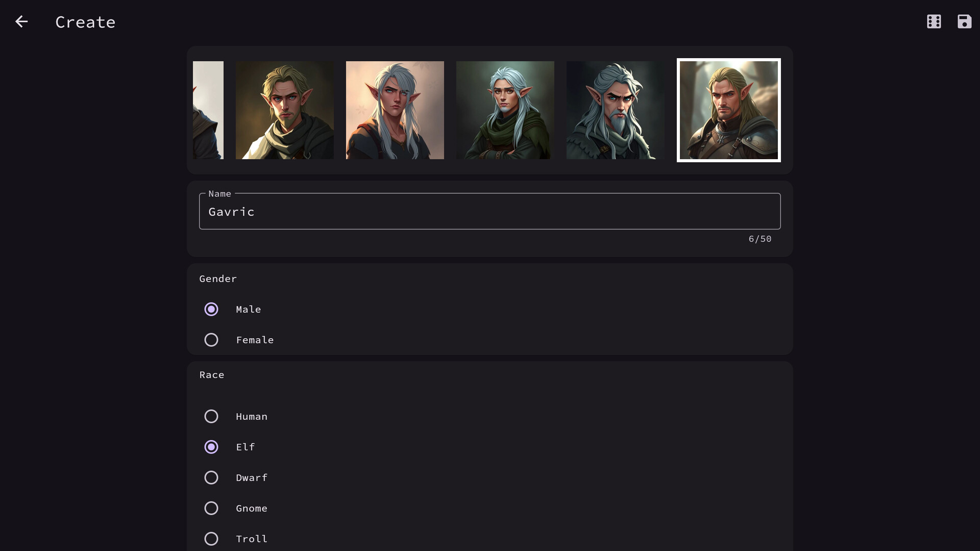Screen dimensions: 980x551
Task: Click the Name input field containing Gavric
Action: point(489,211)
